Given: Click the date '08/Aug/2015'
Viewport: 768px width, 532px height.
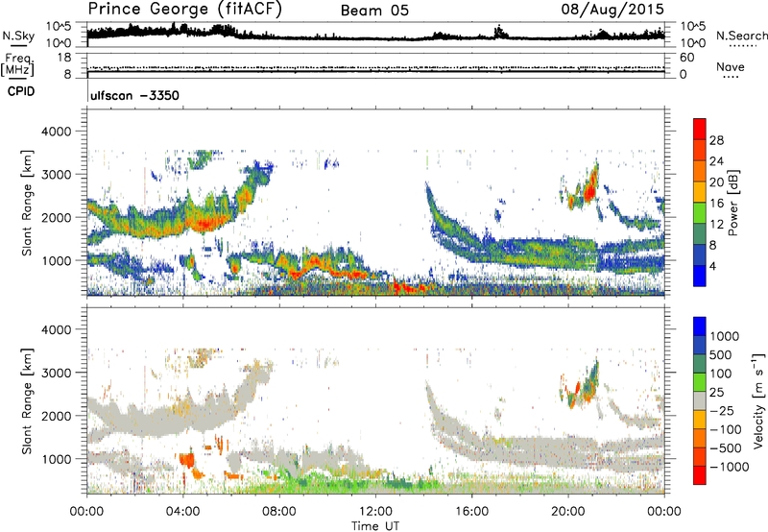Looking at the screenshot, I should coord(612,10).
